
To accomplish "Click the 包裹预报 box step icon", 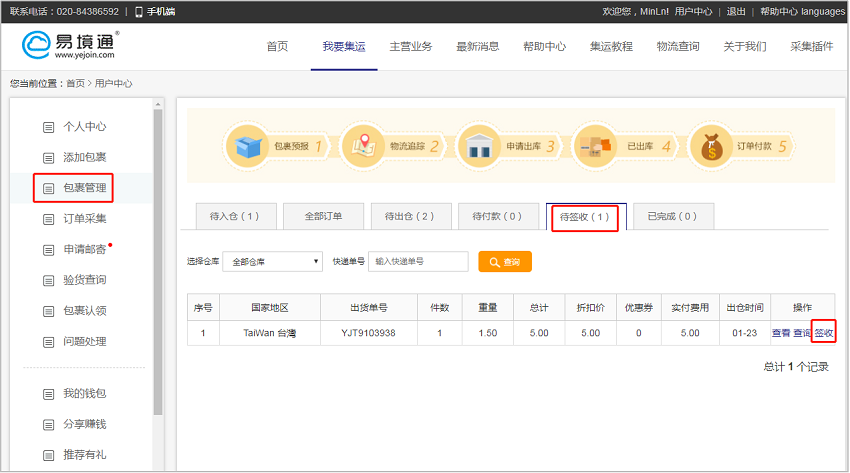I will [x=248, y=146].
